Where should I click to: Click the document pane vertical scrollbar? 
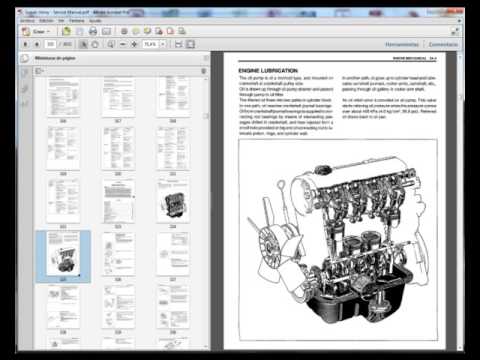pos(460,200)
